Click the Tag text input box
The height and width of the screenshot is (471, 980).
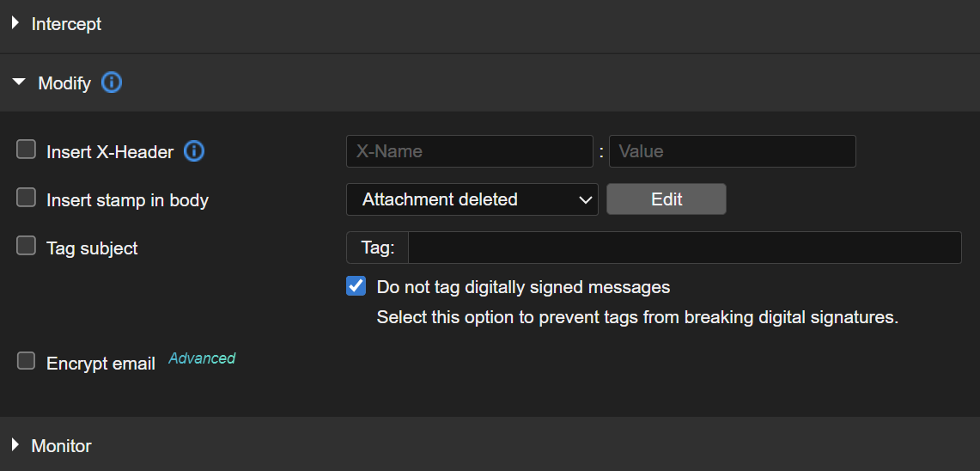[684, 248]
